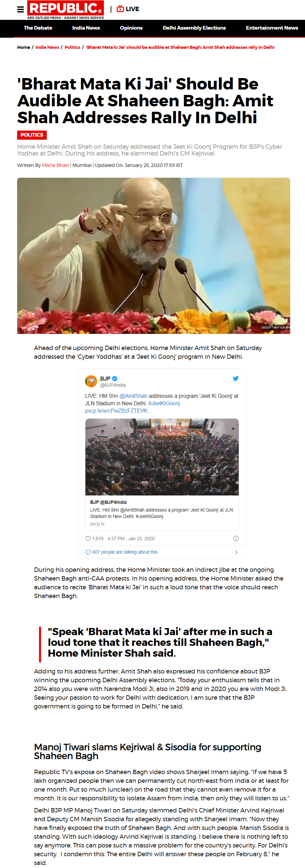The width and height of the screenshot is (305, 868).
Task: Open the tweet info icon
Action: [x=236, y=539]
